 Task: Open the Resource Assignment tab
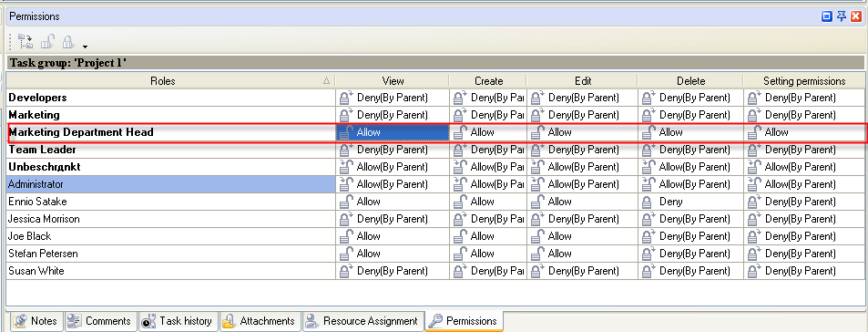pos(363,321)
